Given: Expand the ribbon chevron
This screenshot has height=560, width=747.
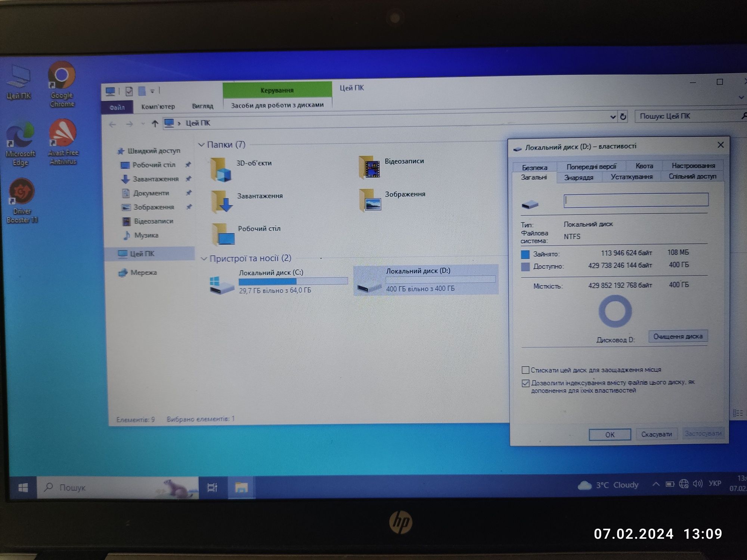Looking at the screenshot, I should pos(741,97).
